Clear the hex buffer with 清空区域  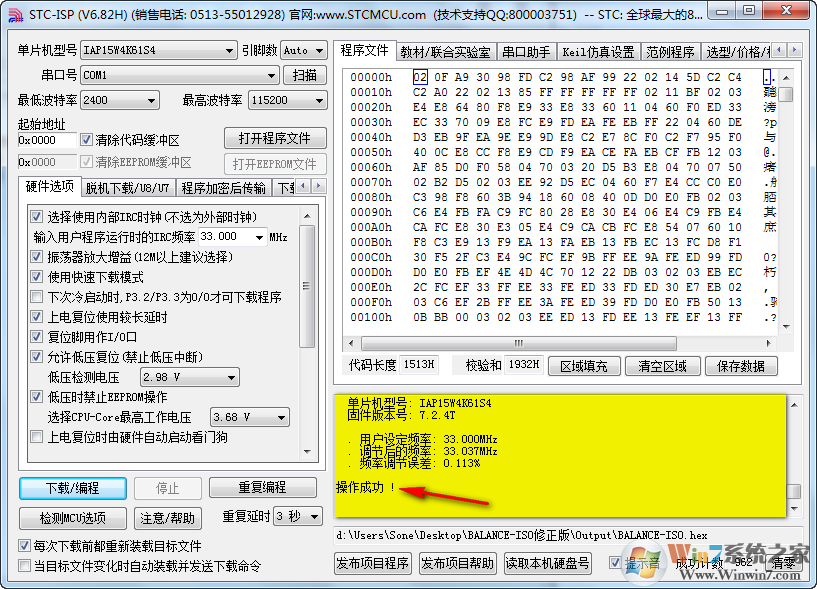pyautogui.click(x=665, y=366)
